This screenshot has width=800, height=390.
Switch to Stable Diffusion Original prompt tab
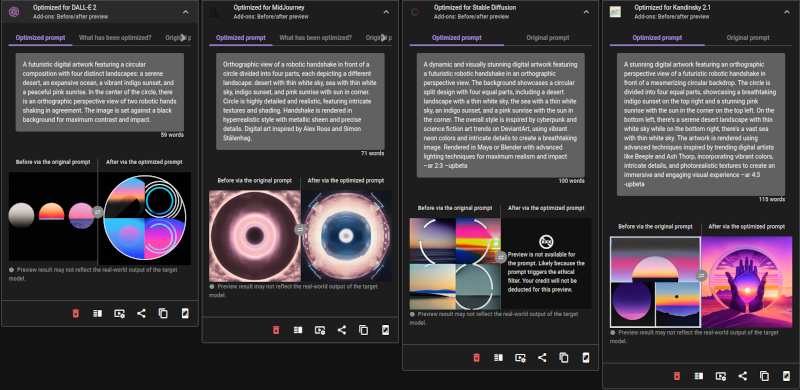tap(548, 38)
